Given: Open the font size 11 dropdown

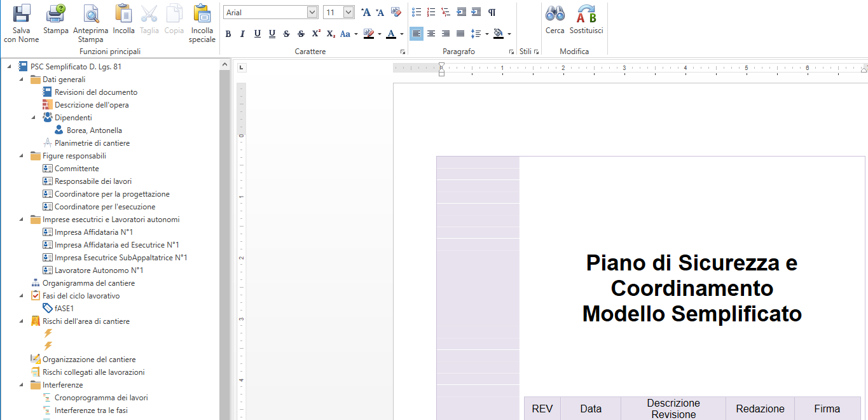Looking at the screenshot, I should 348,12.
